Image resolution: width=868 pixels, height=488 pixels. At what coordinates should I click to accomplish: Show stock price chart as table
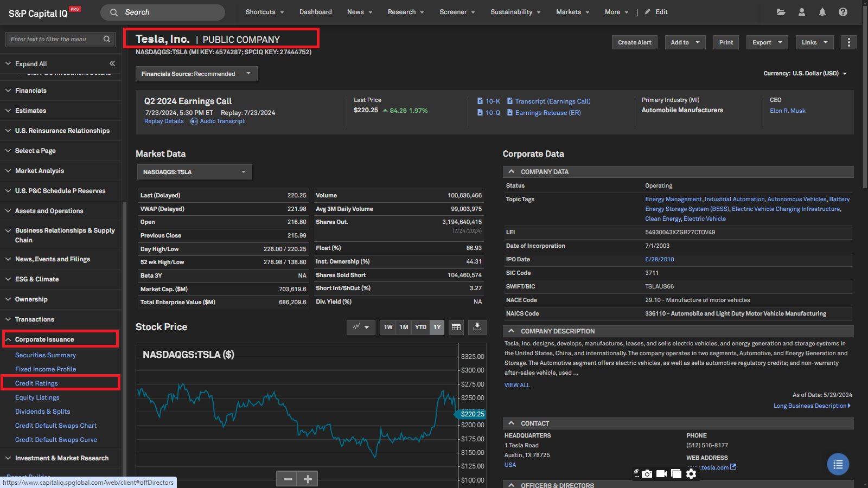456,327
